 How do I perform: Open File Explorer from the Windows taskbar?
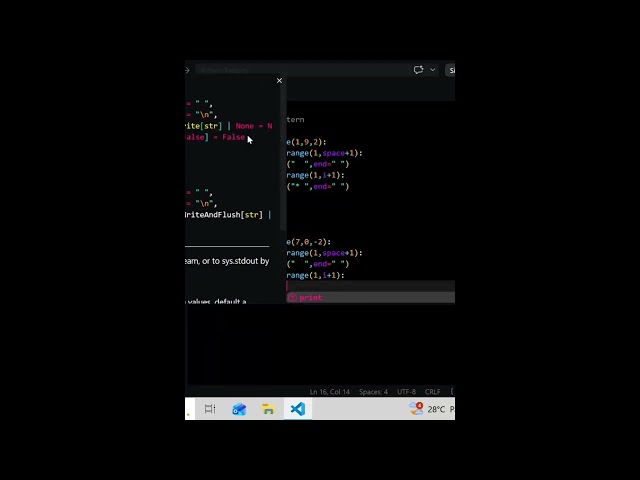[x=268, y=409]
